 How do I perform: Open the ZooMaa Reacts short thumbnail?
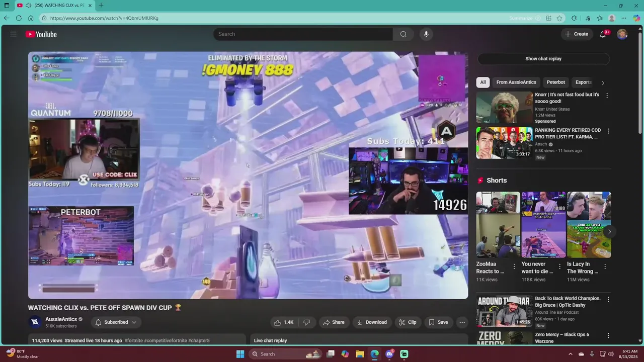click(x=498, y=225)
